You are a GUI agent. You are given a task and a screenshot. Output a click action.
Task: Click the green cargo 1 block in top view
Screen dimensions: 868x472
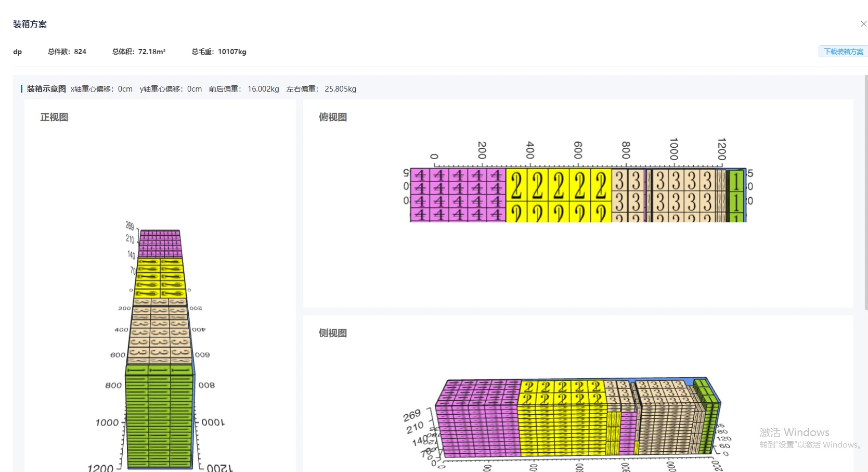736,195
